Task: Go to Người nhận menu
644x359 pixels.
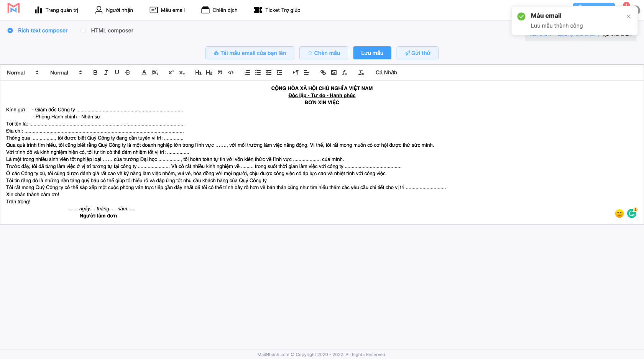Action: click(114, 10)
